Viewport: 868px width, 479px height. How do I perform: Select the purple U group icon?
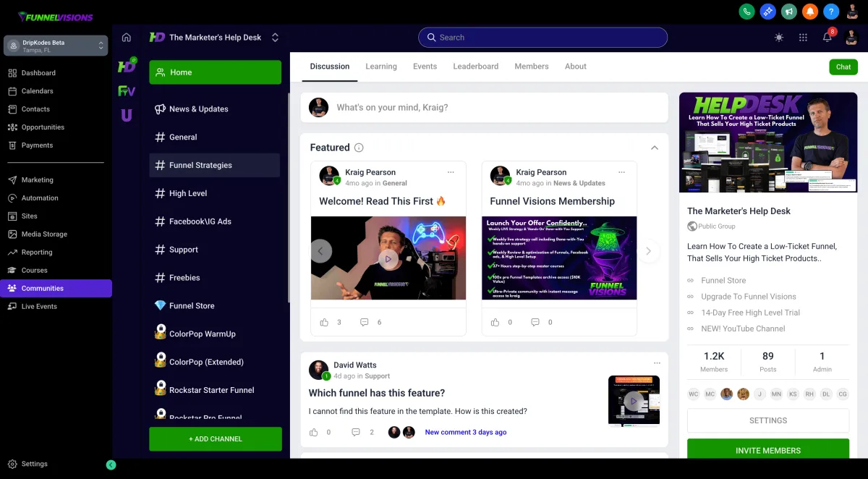point(127,115)
